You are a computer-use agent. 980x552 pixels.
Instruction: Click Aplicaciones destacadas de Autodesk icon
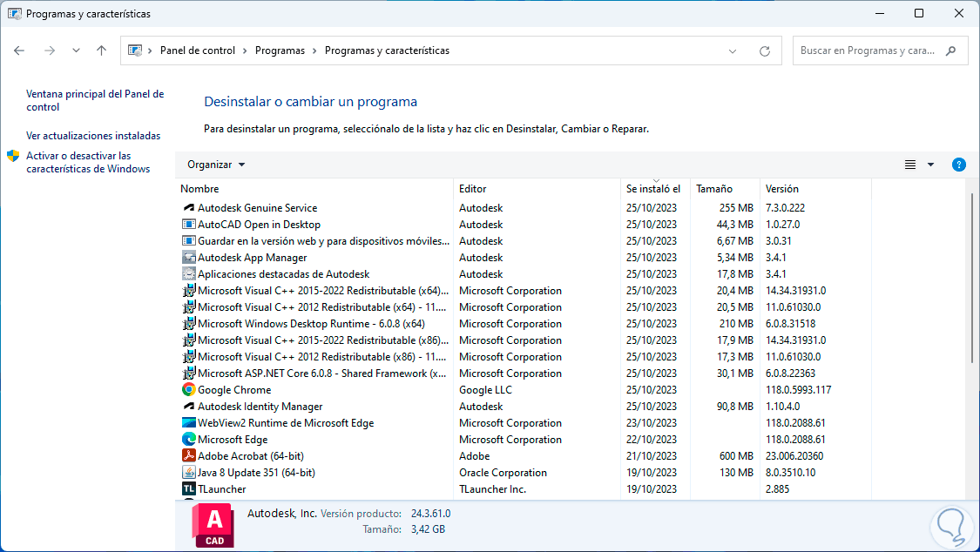[x=189, y=274]
